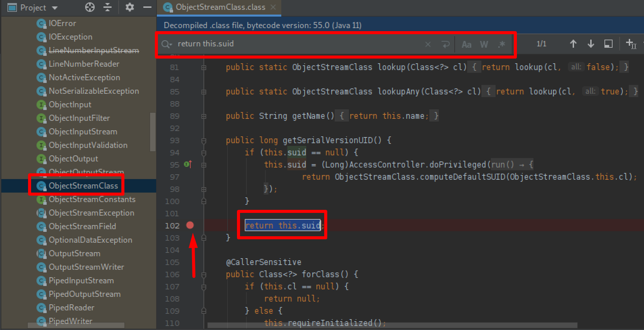Screen dimensions: 644x330
Task: Toggle the breakpoint on line 102
Action: pyautogui.click(x=190, y=225)
